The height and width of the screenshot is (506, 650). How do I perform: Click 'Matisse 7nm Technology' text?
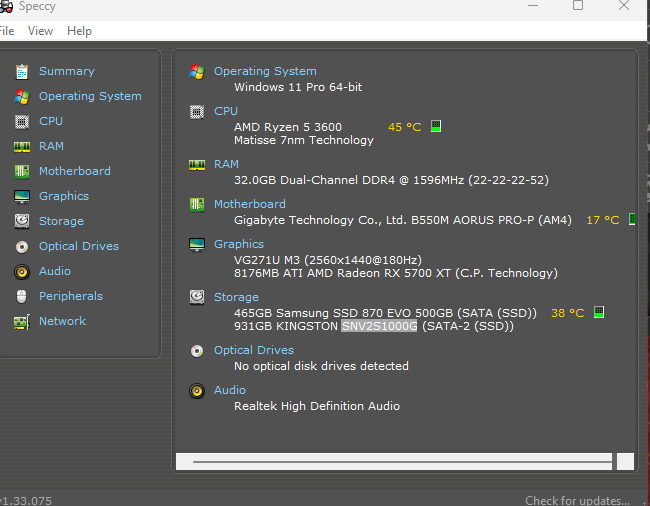[x=304, y=140]
